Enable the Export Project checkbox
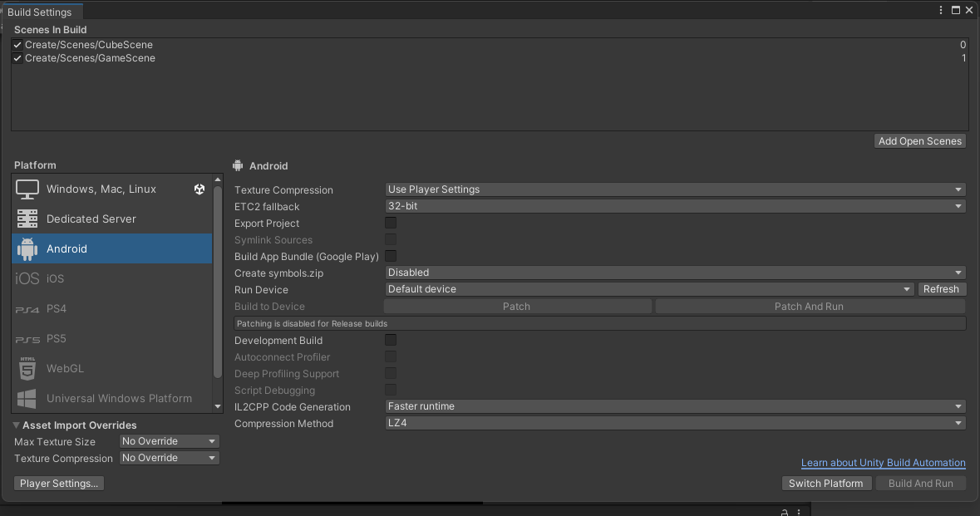The height and width of the screenshot is (516, 980). click(x=391, y=223)
